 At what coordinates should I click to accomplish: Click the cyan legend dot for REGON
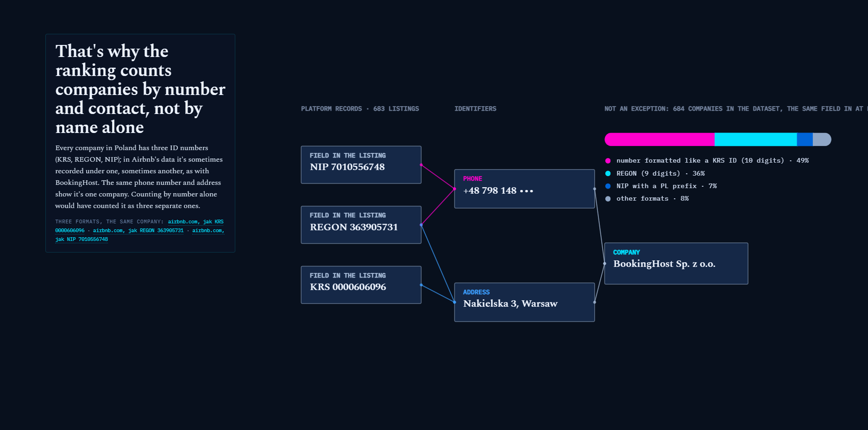tap(608, 173)
